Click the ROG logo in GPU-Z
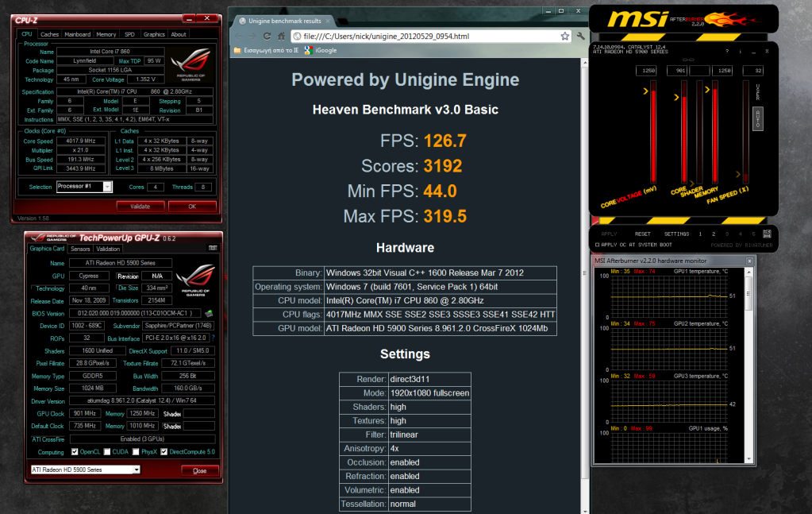The width and height of the screenshot is (812, 514). 196,279
